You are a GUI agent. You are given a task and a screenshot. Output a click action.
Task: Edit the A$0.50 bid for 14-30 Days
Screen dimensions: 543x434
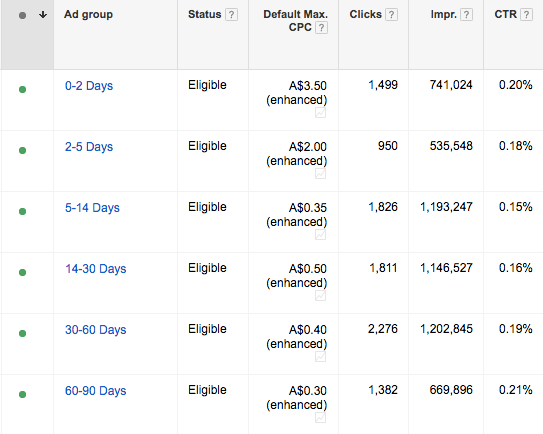click(x=308, y=268)
